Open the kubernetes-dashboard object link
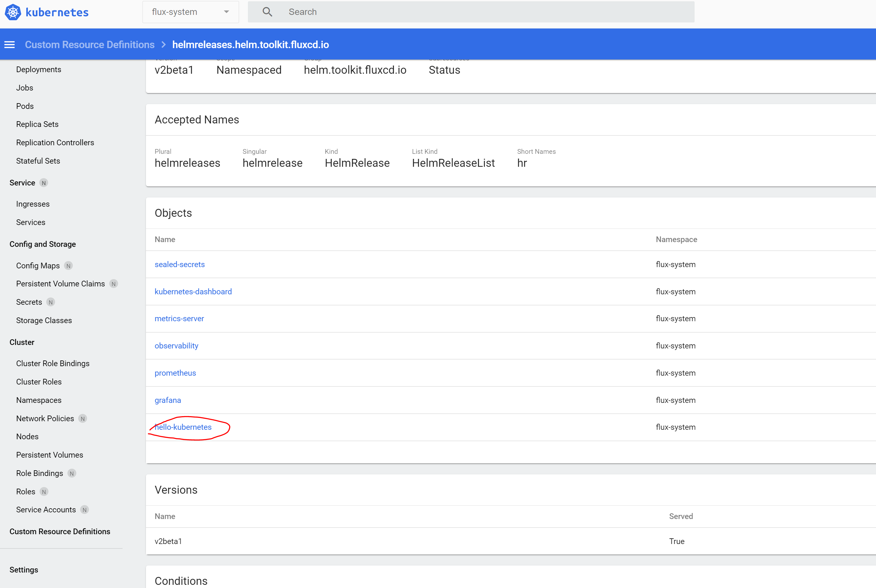This screenshot has width=876, height=588. pyautogui.click(x=193, y=292)
